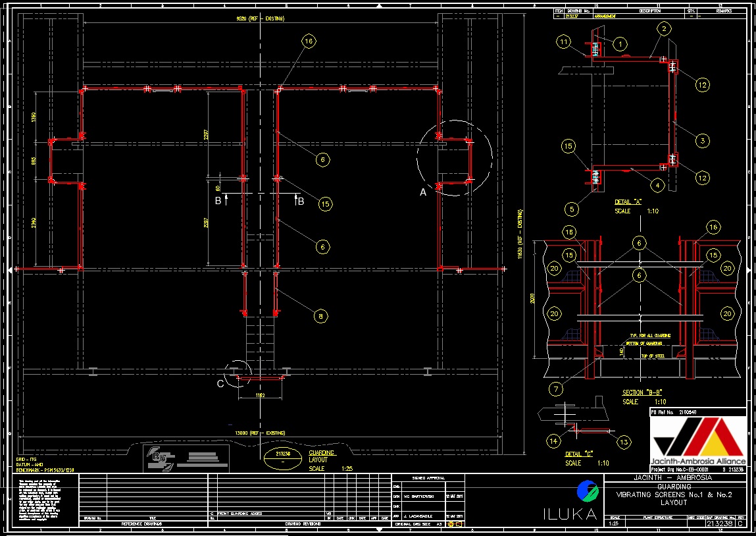Select item balloon number 2
Viewport: 756px width, 536px height.
tap(664, 28)
